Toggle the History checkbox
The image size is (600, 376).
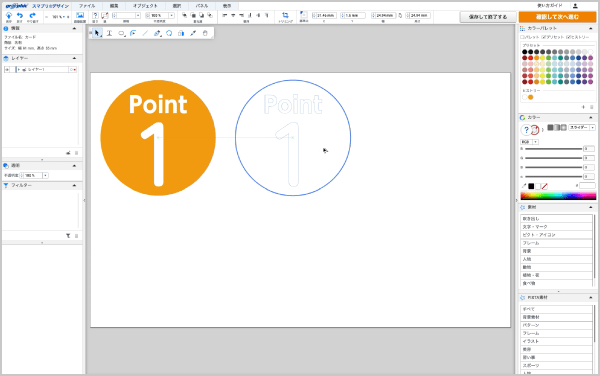(x=568, y=37)
